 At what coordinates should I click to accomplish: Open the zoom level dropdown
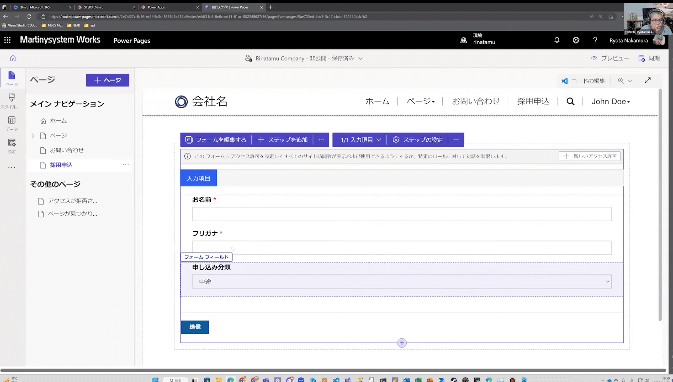625,81
